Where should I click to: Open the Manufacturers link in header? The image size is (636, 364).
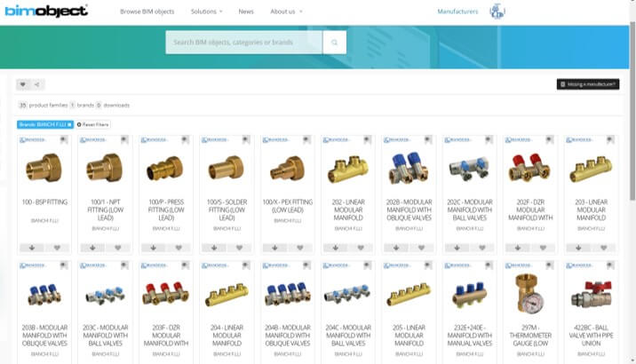coord(457,12)
